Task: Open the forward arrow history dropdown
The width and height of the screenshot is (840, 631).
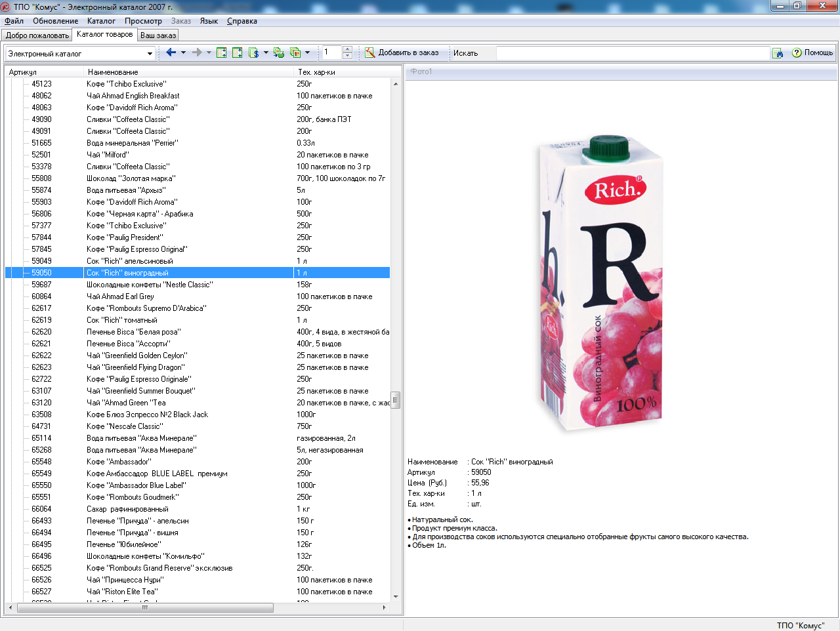Action: [209, 52]
